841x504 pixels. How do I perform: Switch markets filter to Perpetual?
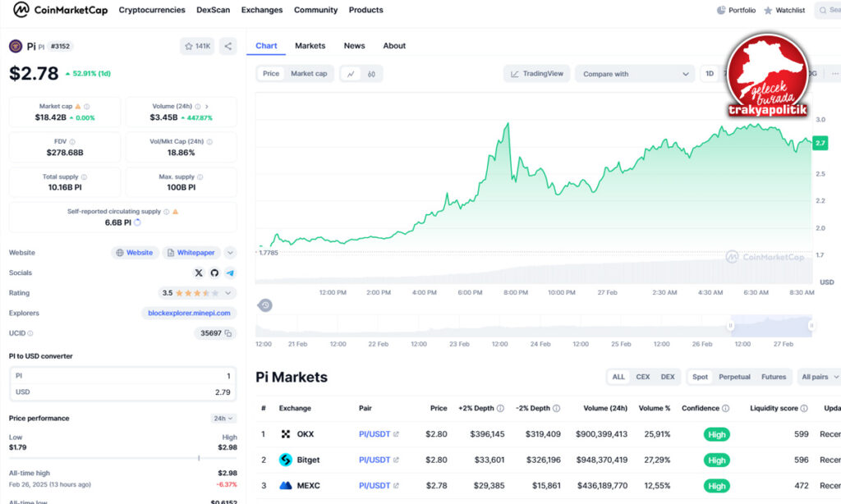point(734,377)
